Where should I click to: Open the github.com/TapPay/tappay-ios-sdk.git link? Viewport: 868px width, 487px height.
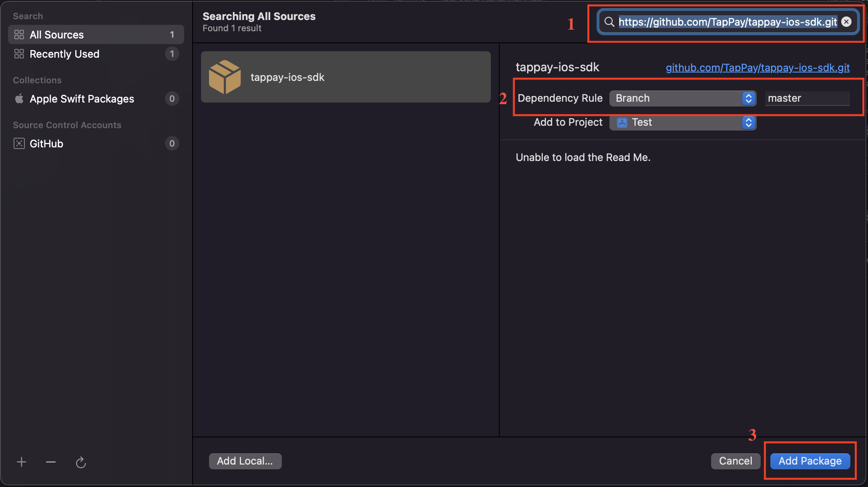click(757, 68)
